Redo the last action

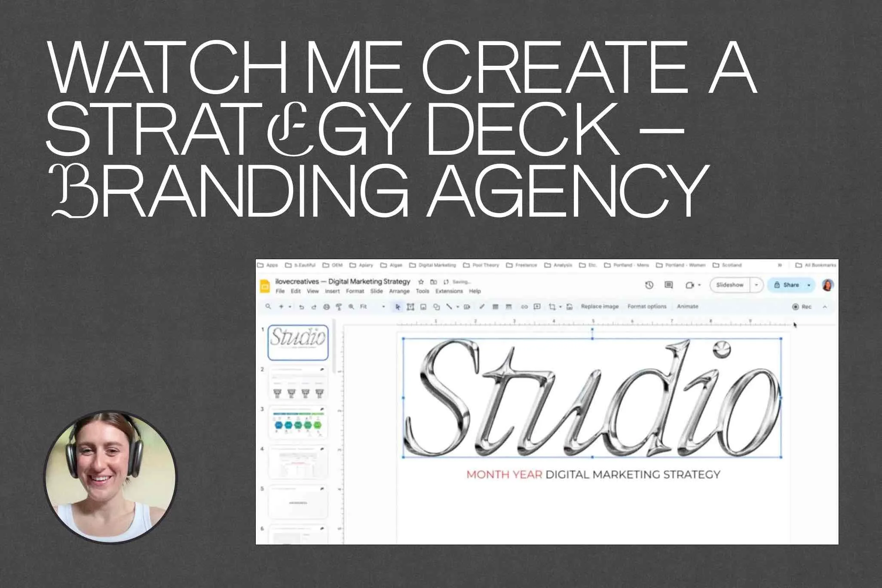point(314,307)
